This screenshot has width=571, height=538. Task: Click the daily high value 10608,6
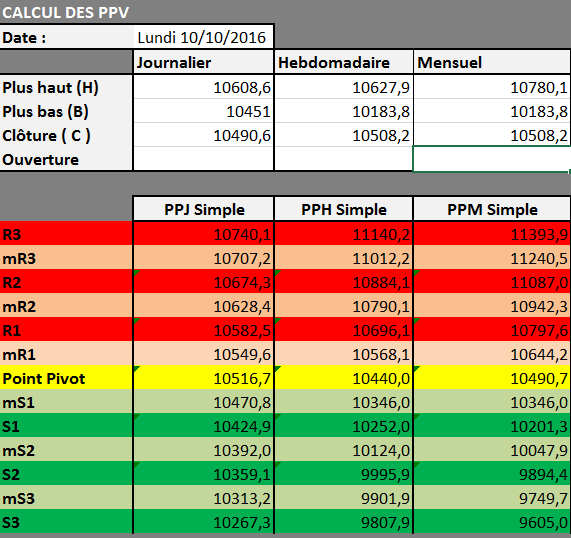pyautogui.click(x=203, y=87)
